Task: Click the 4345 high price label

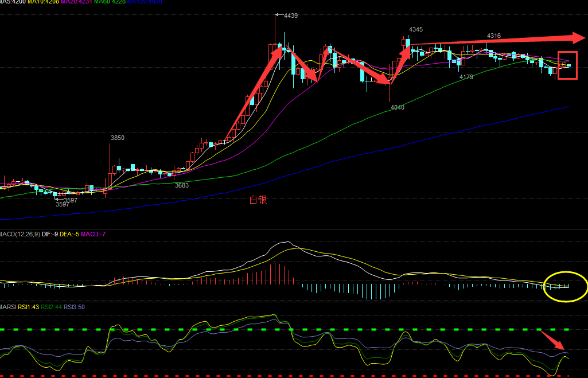Action: coord(415,29)
